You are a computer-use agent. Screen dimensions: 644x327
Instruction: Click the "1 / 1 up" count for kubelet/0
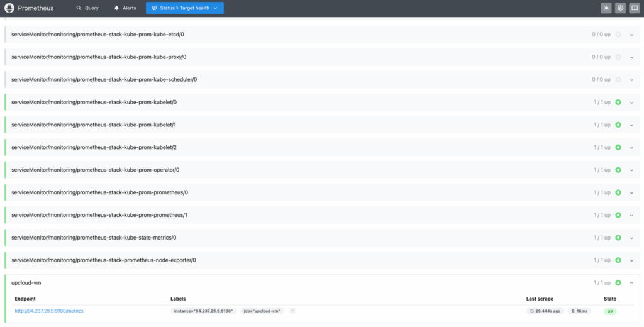coord(602,103)
